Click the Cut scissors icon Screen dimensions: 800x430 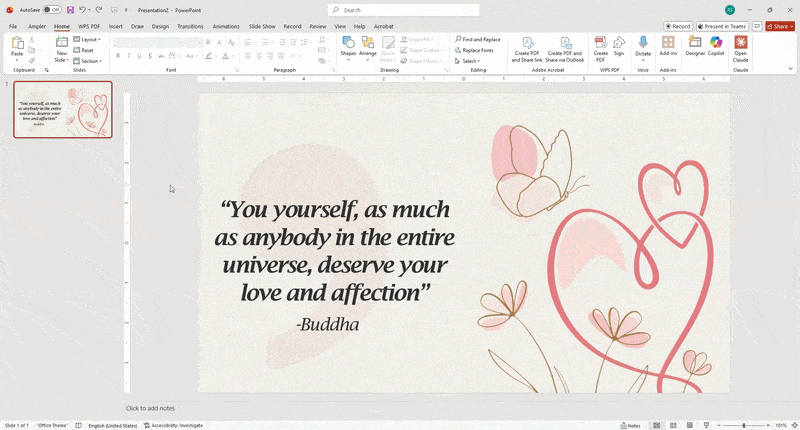click(32, 39)
